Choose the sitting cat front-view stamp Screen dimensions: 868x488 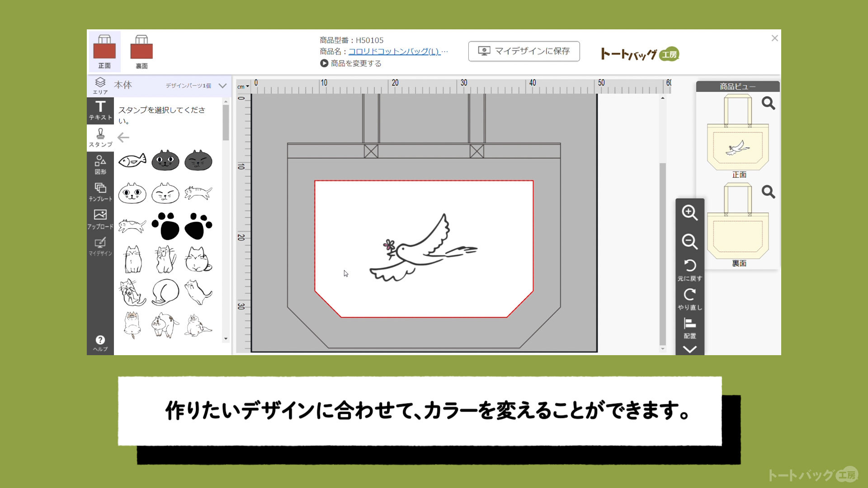pos(132,259)
